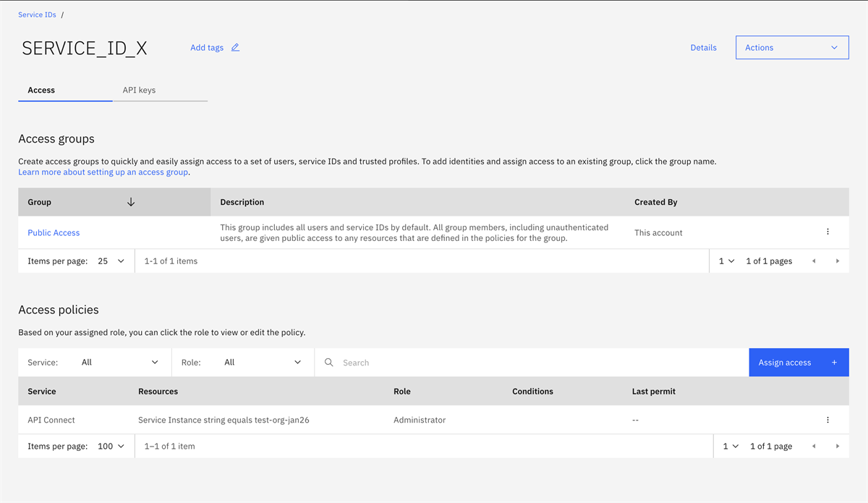The image size is (868, 503).
Task: Click the Public Access group description text
Action: point(414,232)
